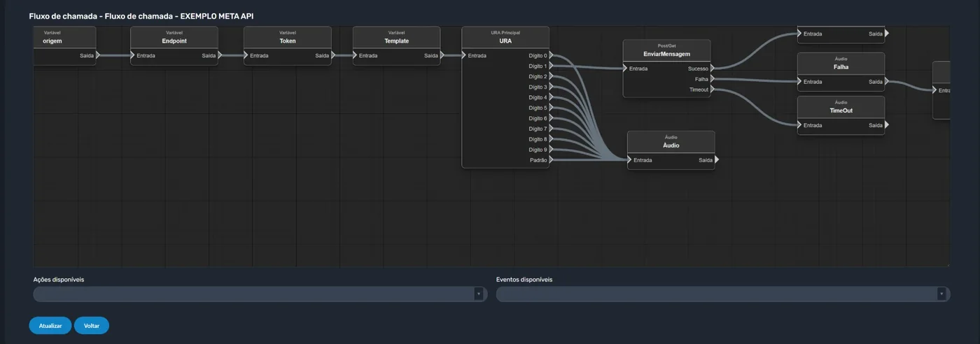Viewport: 980px width, 344px height.
Task: Click the Falha output port of EnviarMensagem
Action: (x=713, y=79)
